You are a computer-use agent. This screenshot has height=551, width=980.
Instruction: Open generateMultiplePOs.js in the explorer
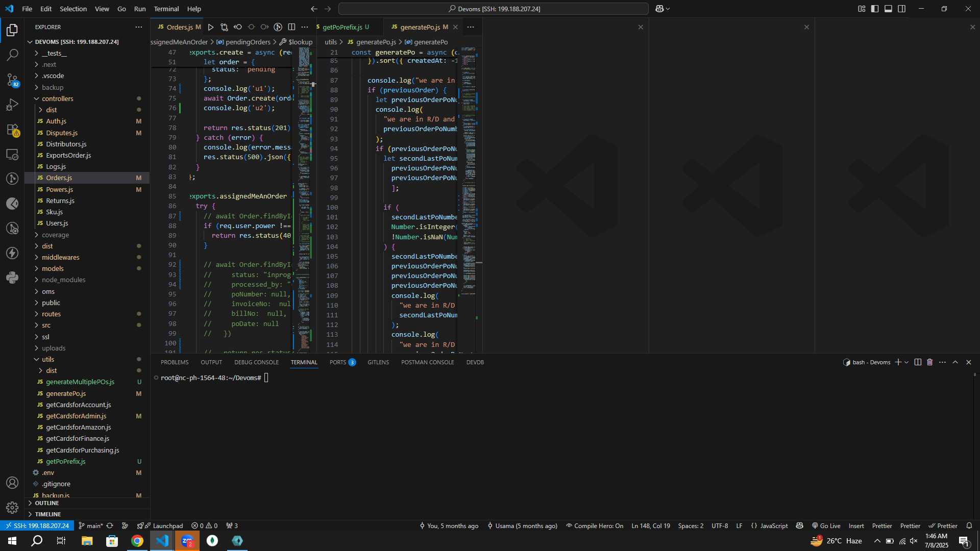[87, 382]
